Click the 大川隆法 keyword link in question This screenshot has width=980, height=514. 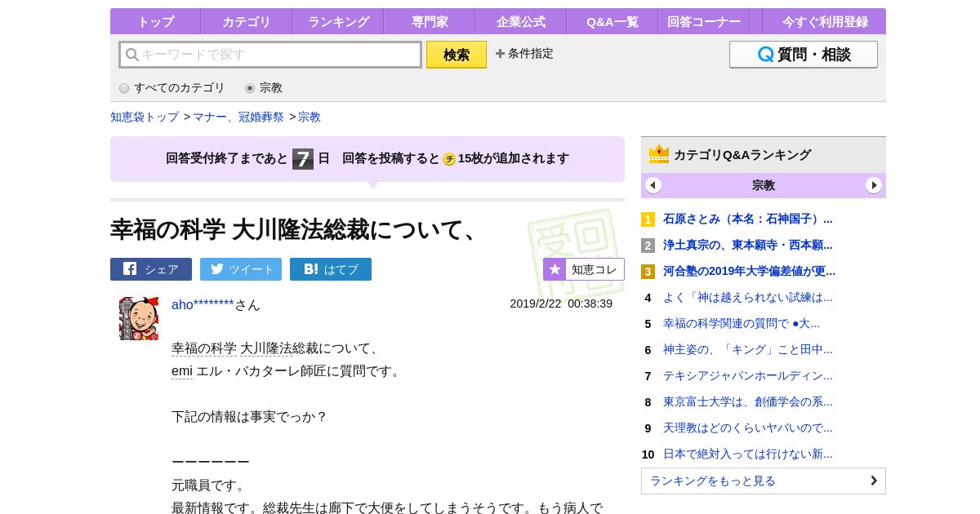pos(266,348)
